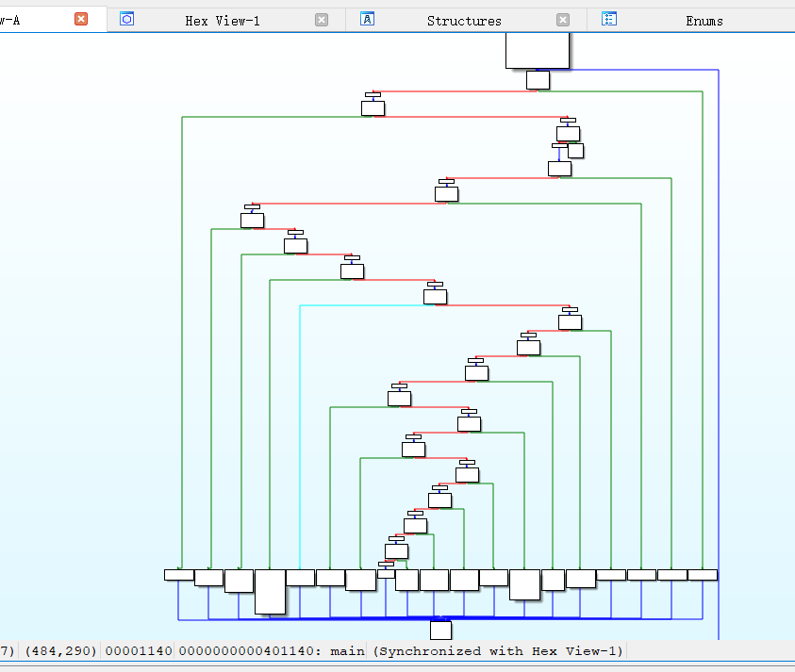Select the leftmost block in bottom row
795x672 pixels.
pyautogui.click(x=179, y=575)
